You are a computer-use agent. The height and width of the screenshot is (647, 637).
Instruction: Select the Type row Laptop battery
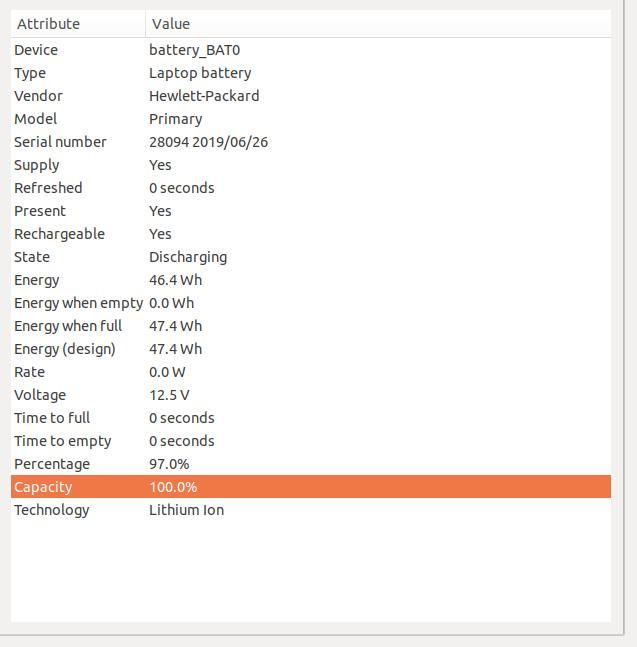[x=311, y=73]
